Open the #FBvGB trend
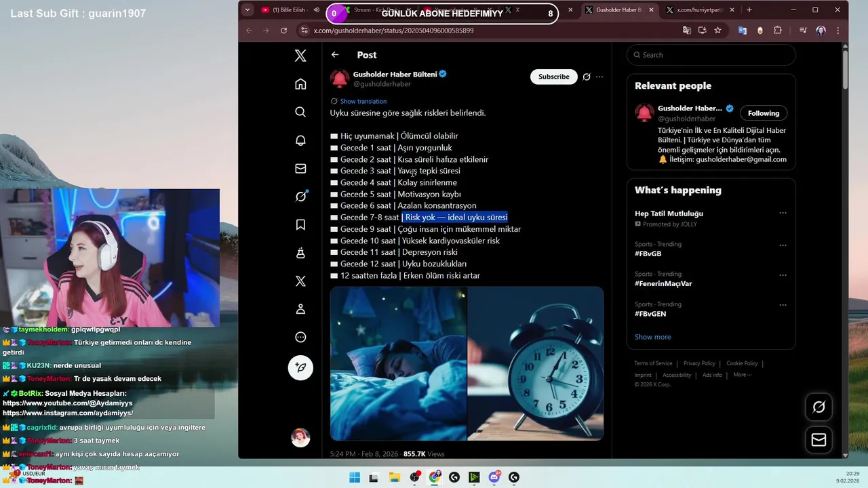Viewport: 868px width, 488px height. click(x=648, y=254)
